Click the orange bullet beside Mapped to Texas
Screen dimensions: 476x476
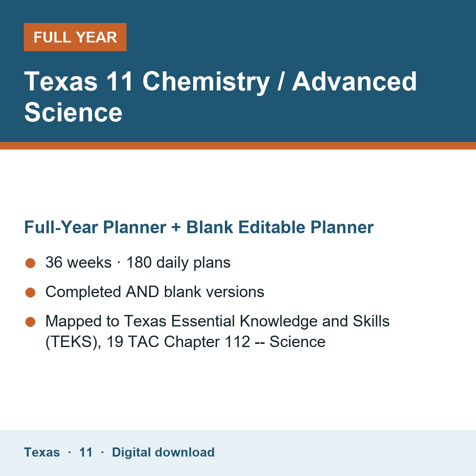tap(31, 322)
